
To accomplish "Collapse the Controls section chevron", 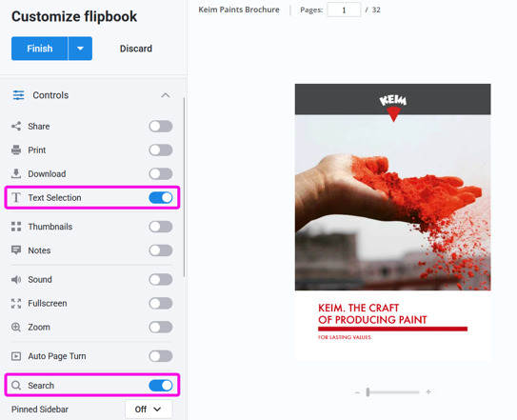I will [165, 95].
